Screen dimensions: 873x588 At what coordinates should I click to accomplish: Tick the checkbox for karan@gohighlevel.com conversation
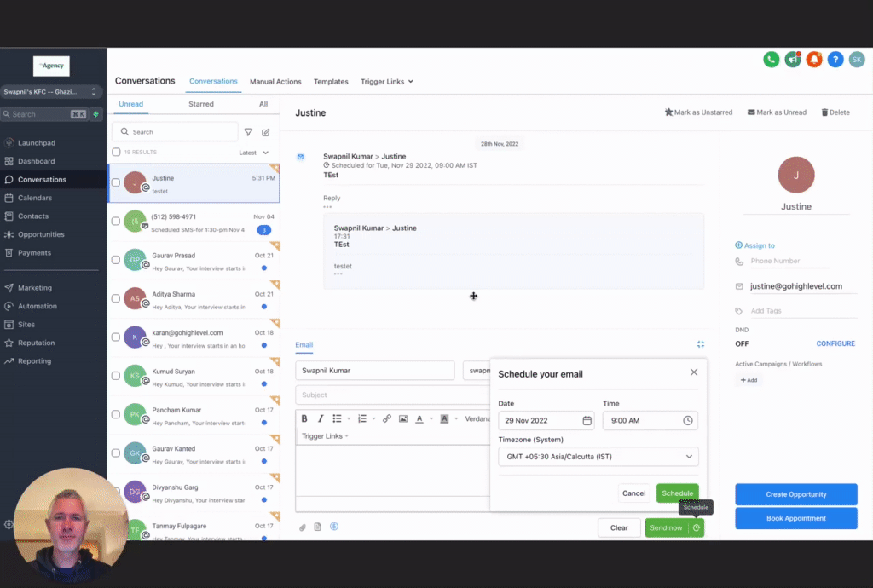pyautogui.click(x=116, y=337)
